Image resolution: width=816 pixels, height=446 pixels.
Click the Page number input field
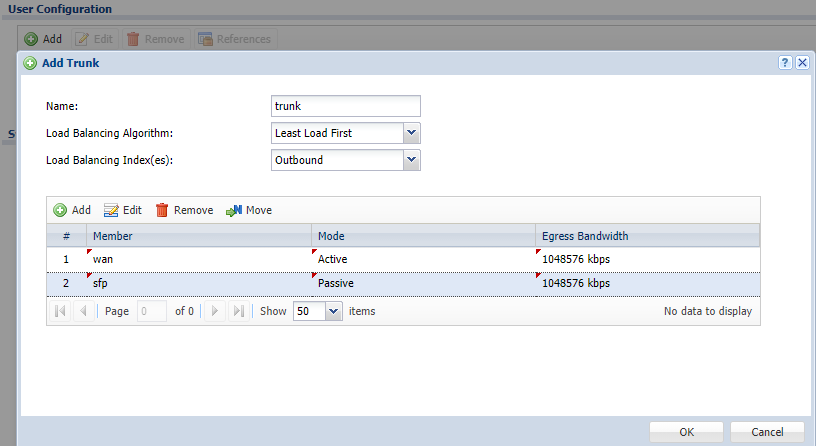[152, 311]
